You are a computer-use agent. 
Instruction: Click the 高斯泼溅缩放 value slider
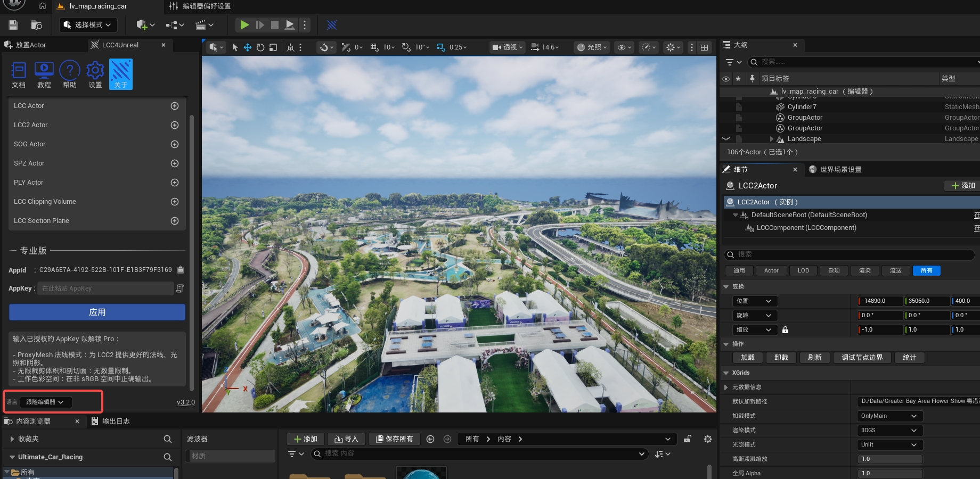tap(889, 459)
